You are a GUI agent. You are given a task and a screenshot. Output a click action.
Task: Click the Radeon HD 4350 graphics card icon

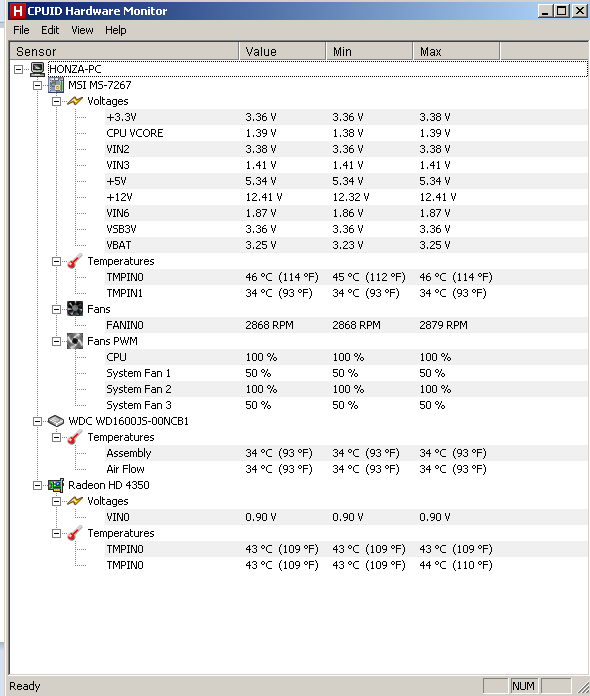pyautogui.click(x=56, y=485)
